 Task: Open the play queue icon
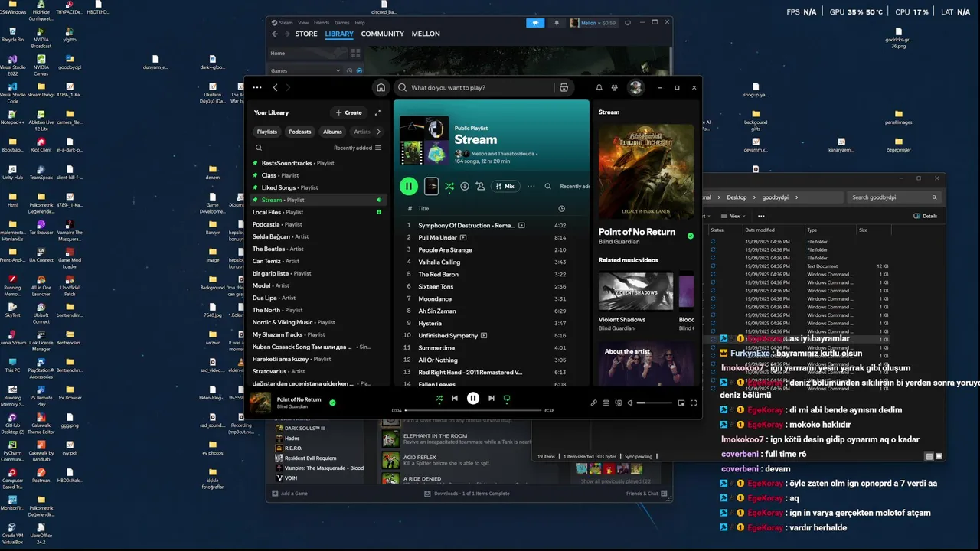pos(606,403)
